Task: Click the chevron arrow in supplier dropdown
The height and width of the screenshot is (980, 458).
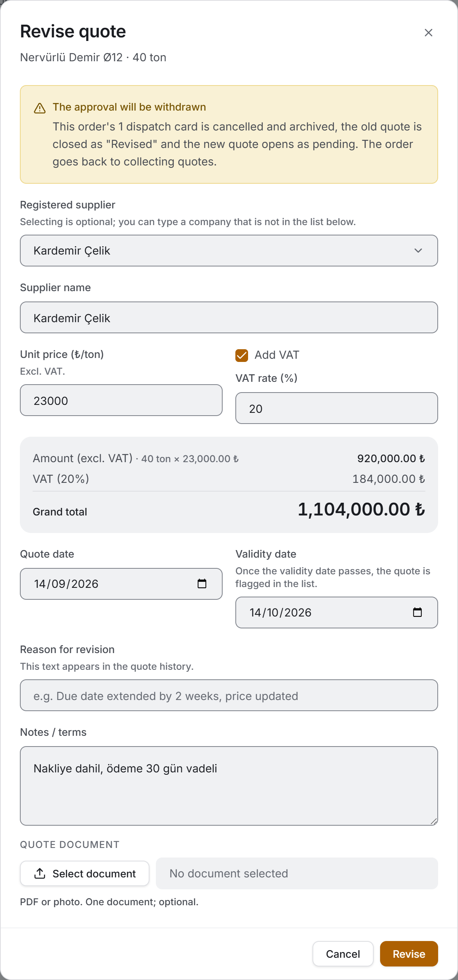Action: click(418, 251)
